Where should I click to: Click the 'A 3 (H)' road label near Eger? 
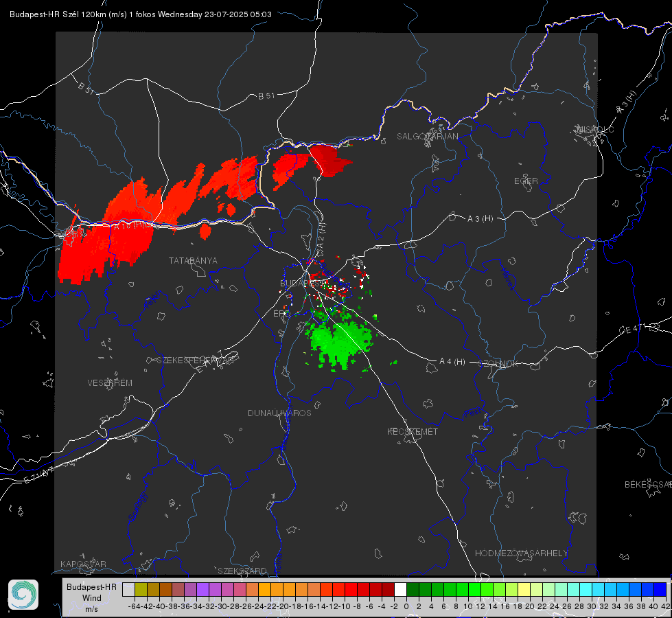[x=480, y=219]
